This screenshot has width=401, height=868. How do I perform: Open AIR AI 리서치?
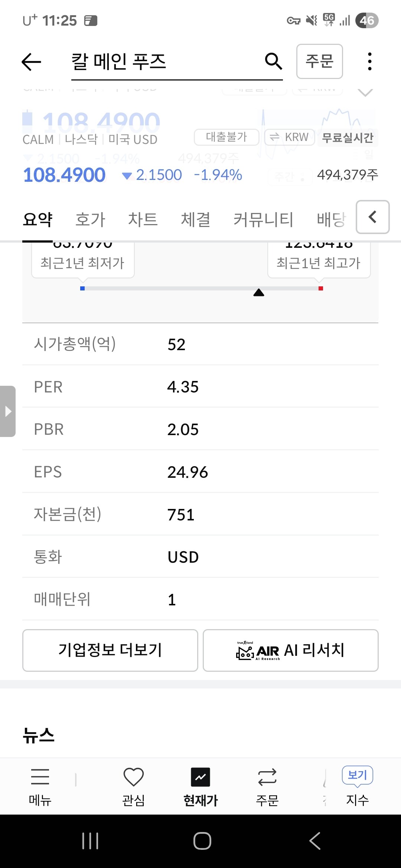(291, 650)
